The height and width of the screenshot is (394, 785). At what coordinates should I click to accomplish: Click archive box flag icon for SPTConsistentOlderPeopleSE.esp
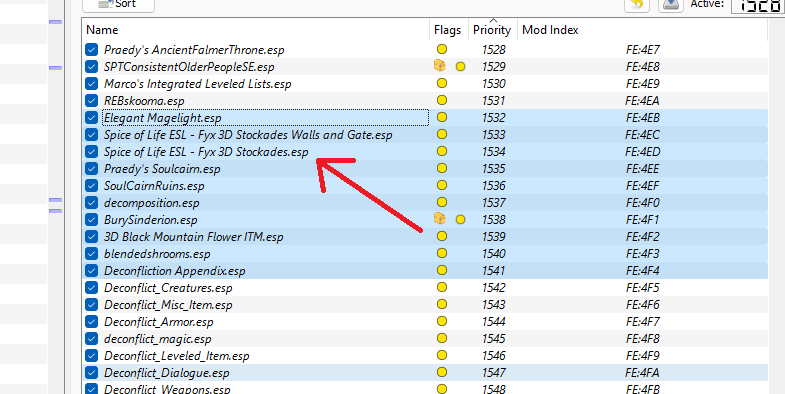pos(440,66)
